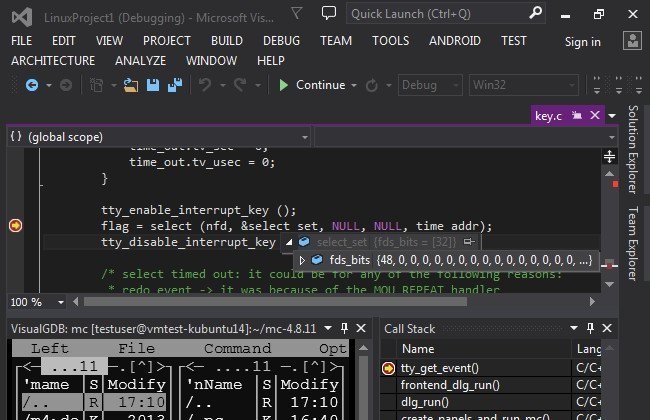This screenshot has height=420, width=650.
Task: Open the Team Explorer side tab
Action: 633,243
